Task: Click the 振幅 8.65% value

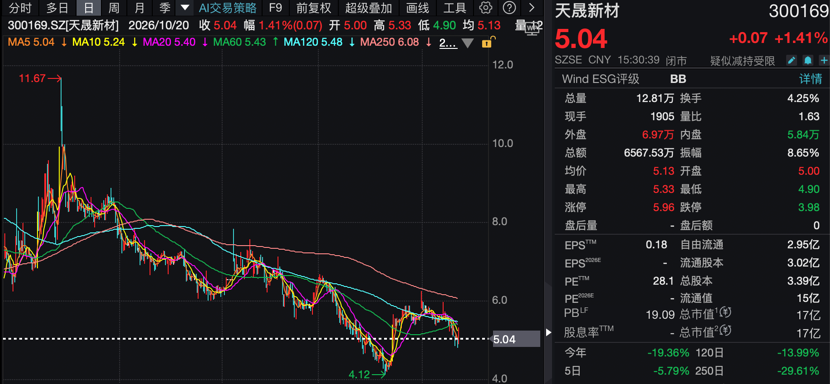Action: 804,153
